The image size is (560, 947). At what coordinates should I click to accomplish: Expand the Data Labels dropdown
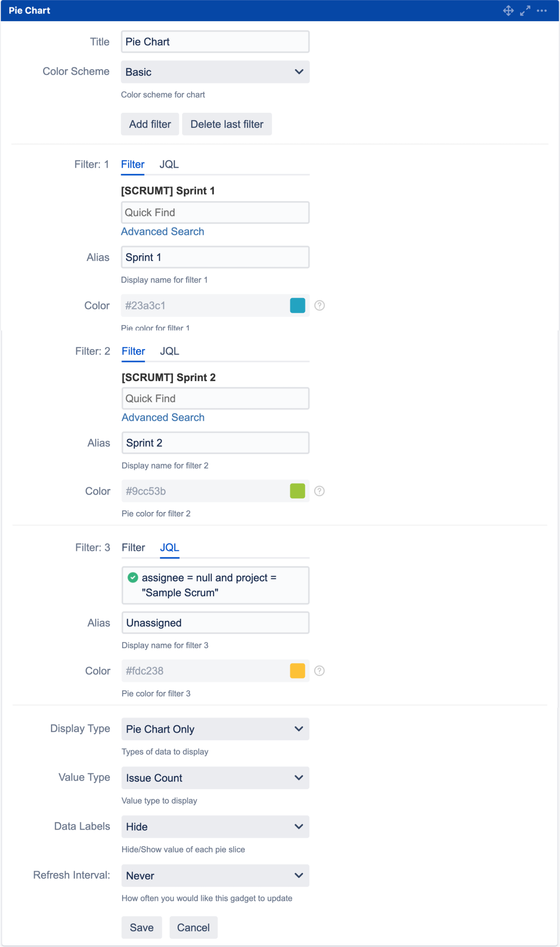pos(215,826)
